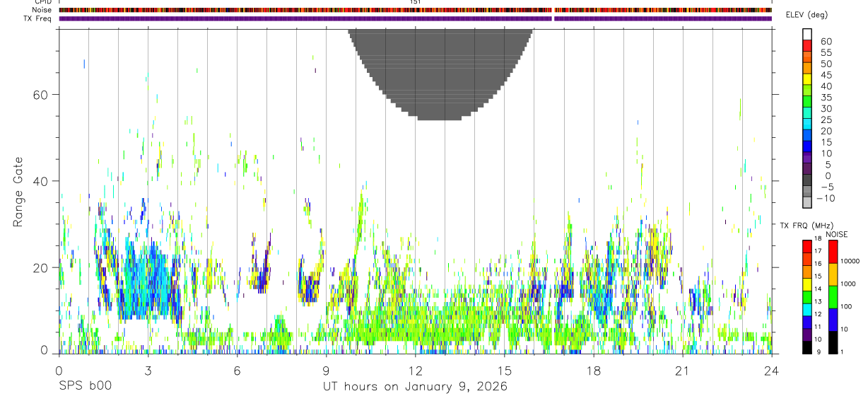Screen dimensions: 868x401
Task: Click the dark gray ELEV segment between −5 and 0
Action: tap(807, 181)
